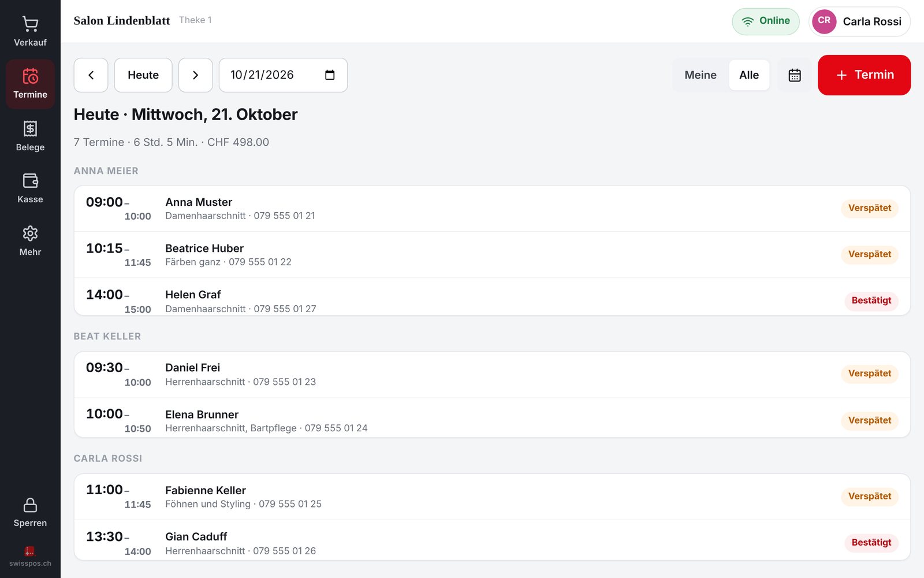Click the Salon Lindenblatt title
924x578 pixels.
click(x=122, y=21)
